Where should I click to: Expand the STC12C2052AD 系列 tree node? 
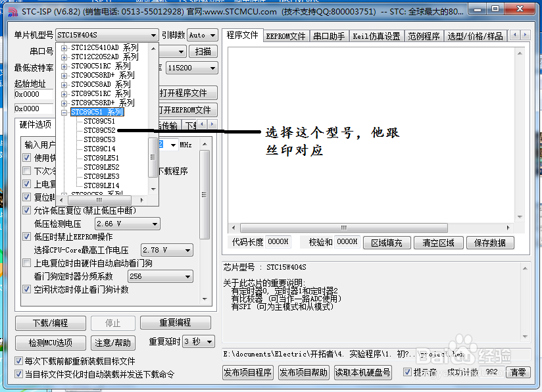click(64, 57)
